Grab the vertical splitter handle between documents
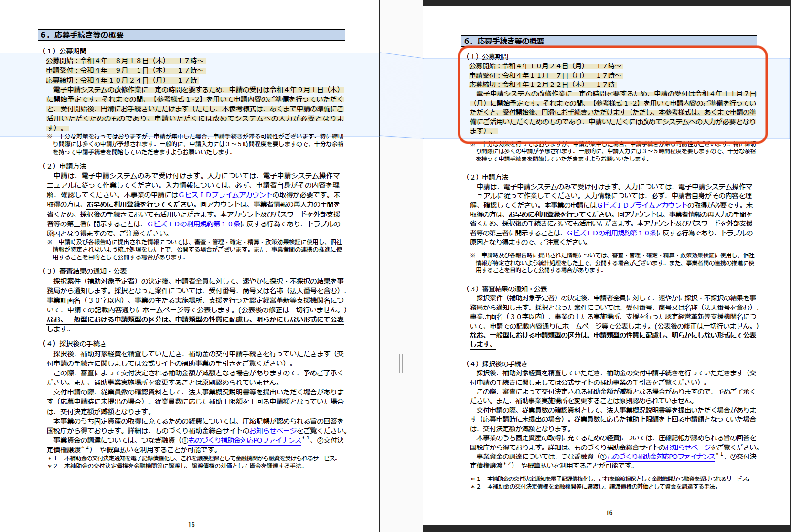The height and width of the screenshot is (532, 791). coord(401,364)
